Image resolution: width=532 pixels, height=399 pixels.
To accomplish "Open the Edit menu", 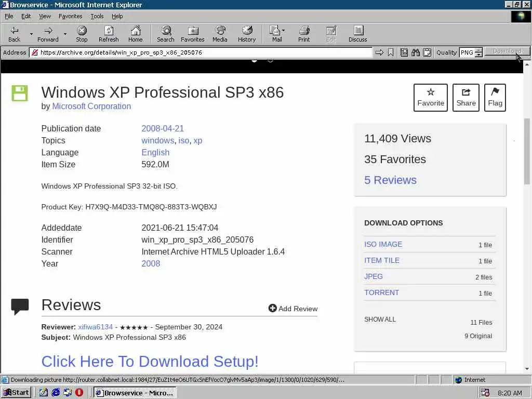I will (x=26, y=16).
